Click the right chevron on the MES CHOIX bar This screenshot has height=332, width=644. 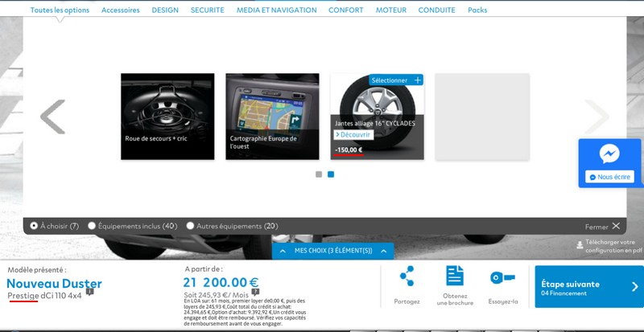pyautogui.click(x=384, y=251)
